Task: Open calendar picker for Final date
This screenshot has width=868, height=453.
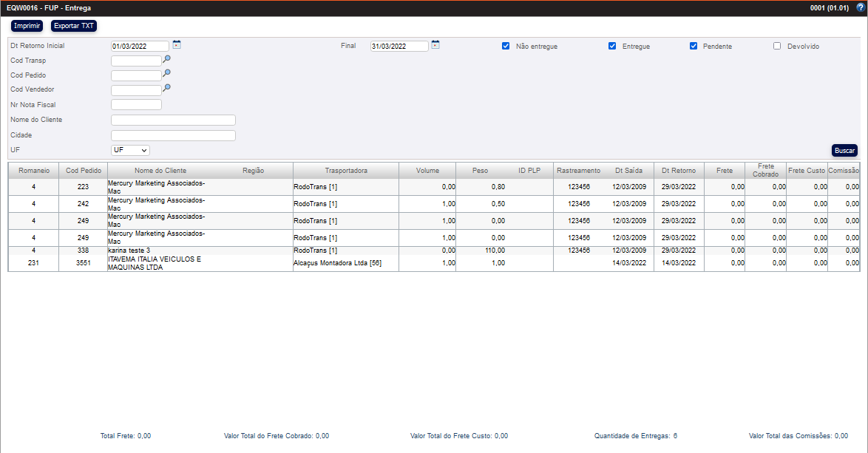Action: (x=435, y=45)
